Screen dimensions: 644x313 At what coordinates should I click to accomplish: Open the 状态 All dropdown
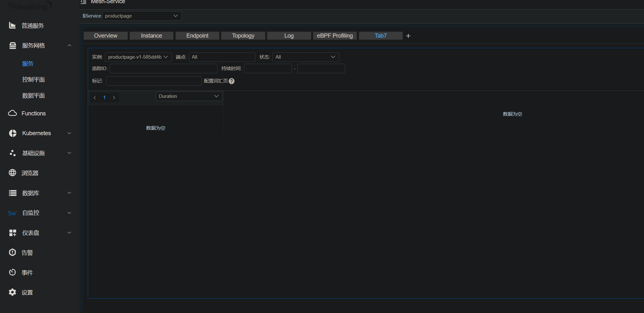(x=305, y=57)
